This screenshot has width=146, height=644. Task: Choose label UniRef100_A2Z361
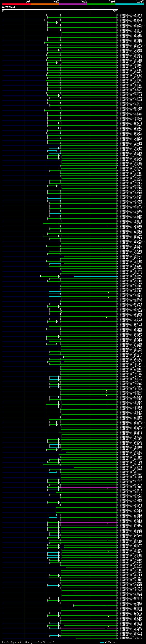point(131,138)
